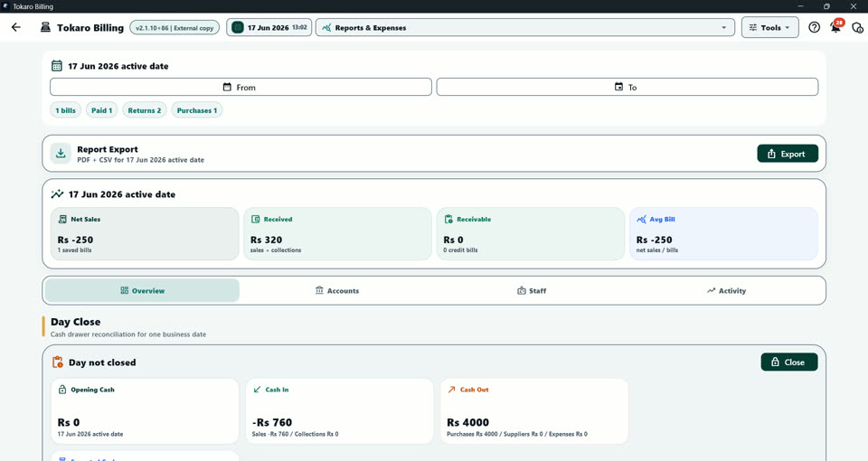Click the Receivable clipboard icon

pyautogui.click(x=449, y=219)
